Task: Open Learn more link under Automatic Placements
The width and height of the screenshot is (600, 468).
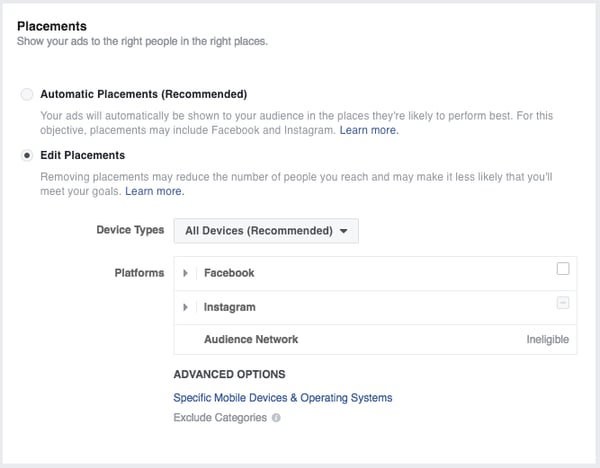Action: click(x=368, y=131)
